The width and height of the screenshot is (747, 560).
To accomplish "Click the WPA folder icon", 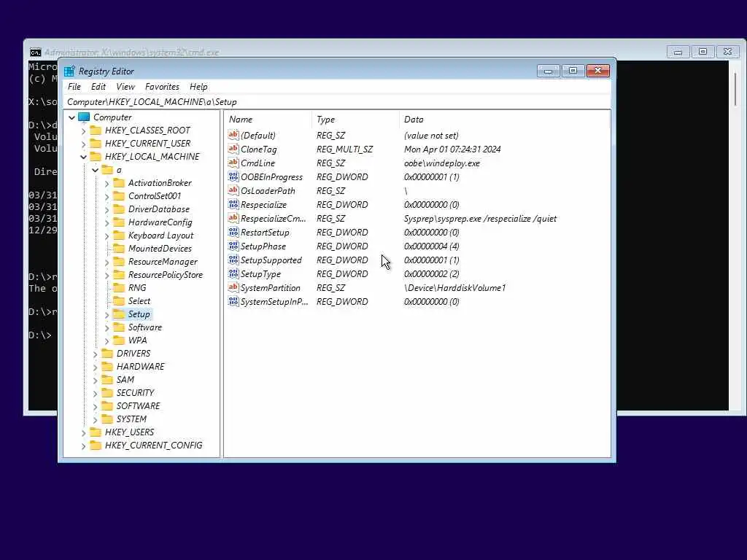I will pyautogui.click(x=119, y=341).
